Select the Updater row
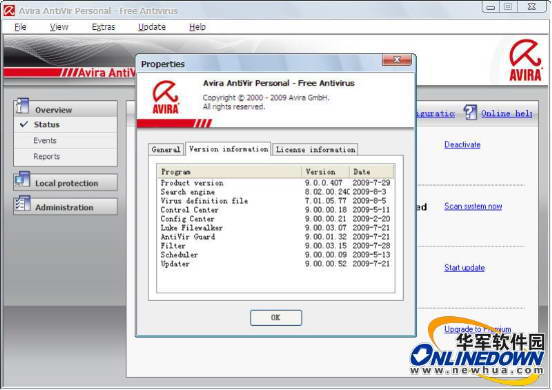552x390 pixels. 275,264
